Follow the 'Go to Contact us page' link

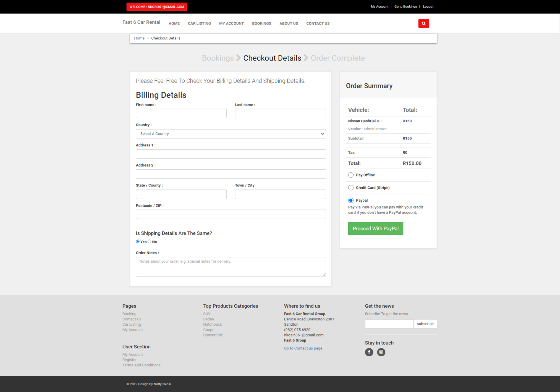(x=303, y=348)
